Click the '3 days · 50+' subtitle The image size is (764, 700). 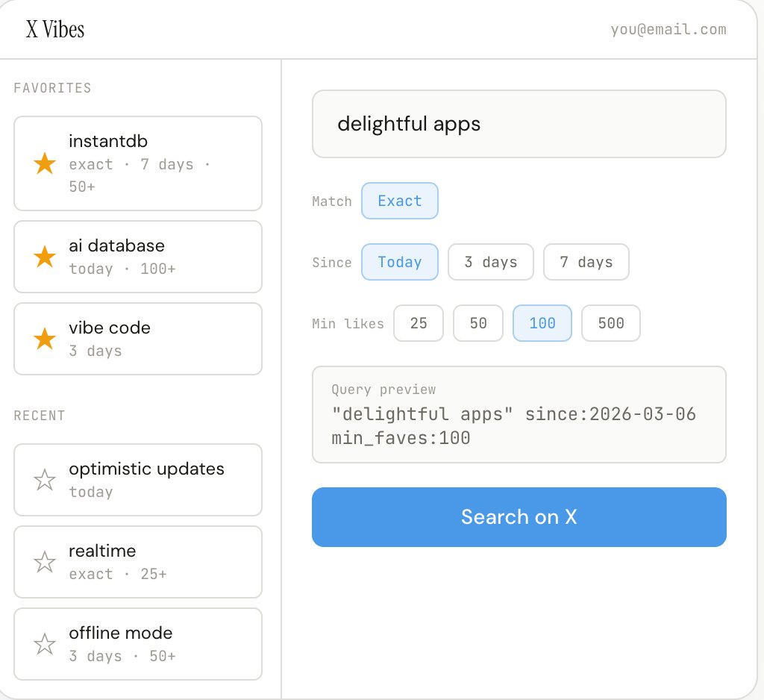pos(122,656)
